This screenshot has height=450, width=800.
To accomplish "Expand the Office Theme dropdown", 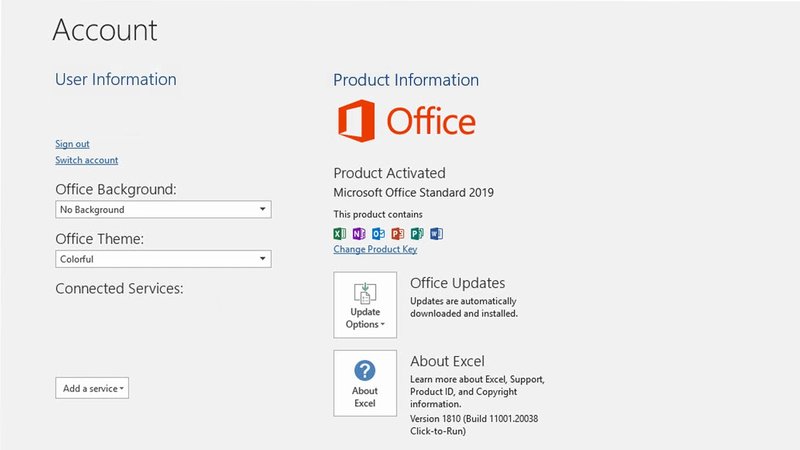I will point(163,259).
